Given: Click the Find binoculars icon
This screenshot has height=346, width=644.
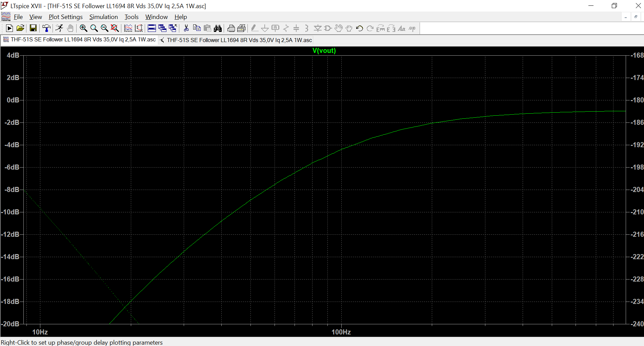Looking at the screenshot, I should click(x=218, y=28).
